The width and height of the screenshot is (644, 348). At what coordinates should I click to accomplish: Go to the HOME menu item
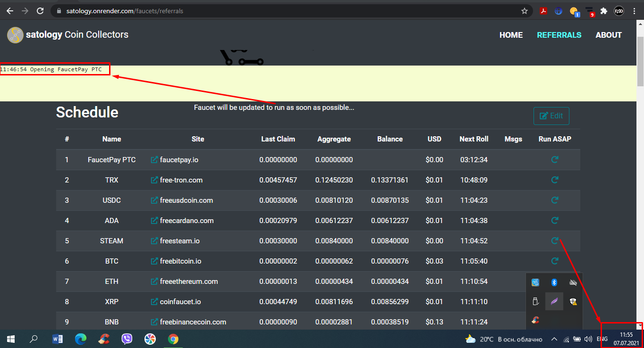pyautogui.click(x=511, y=35)
